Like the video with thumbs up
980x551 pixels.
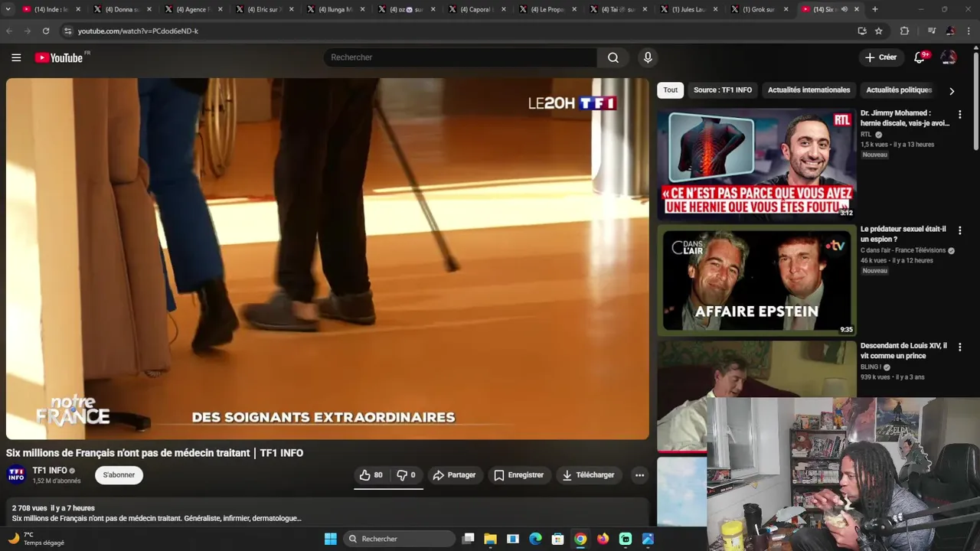371,475
